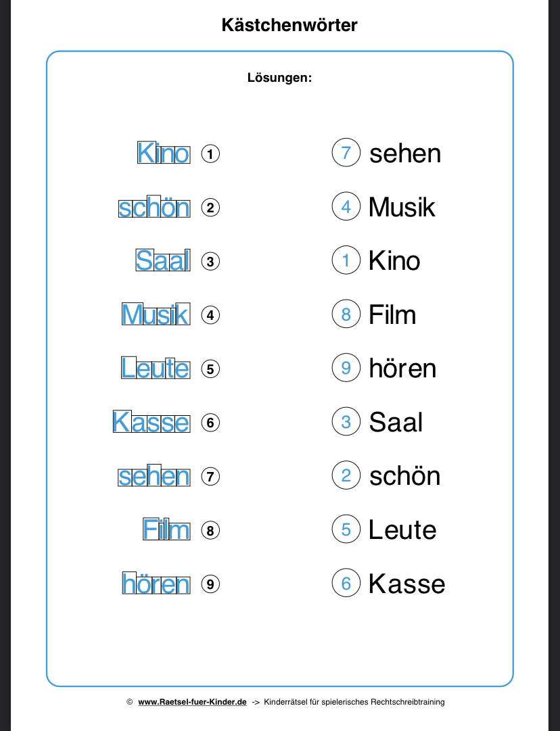Click blue circled 3 beside Saal
Viewport: 560px width, 731px height.
click(346, 422)
